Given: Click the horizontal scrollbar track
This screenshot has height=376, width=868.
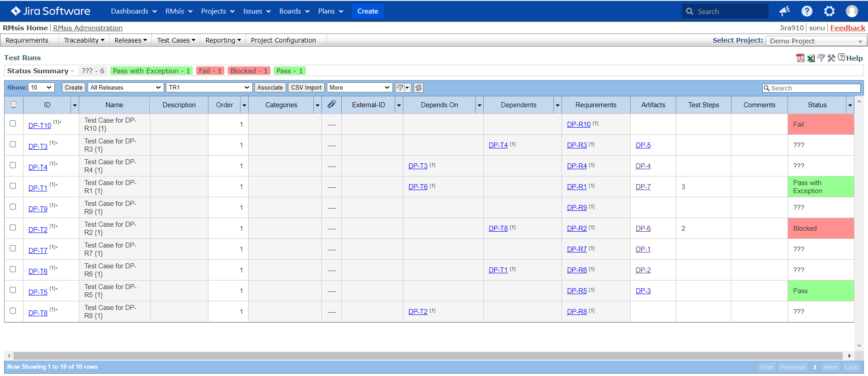Looking at the screenshot, I should tap(428, 356).
